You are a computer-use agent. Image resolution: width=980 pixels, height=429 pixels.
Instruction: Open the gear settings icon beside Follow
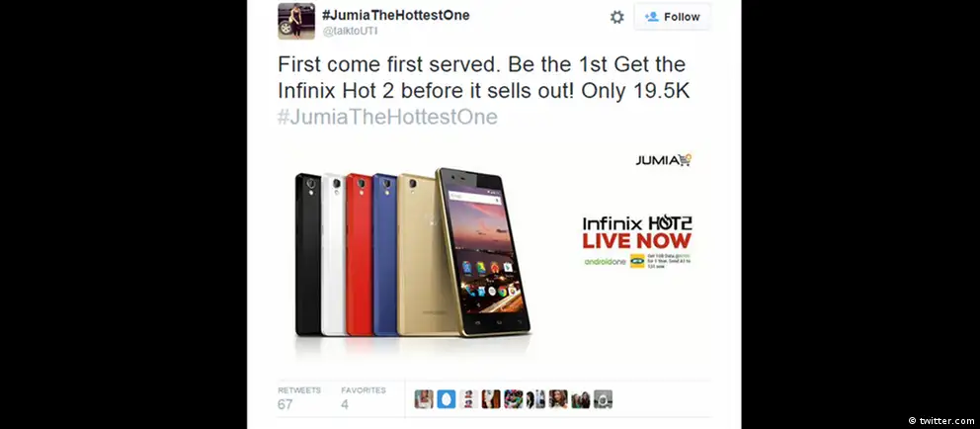616,17
